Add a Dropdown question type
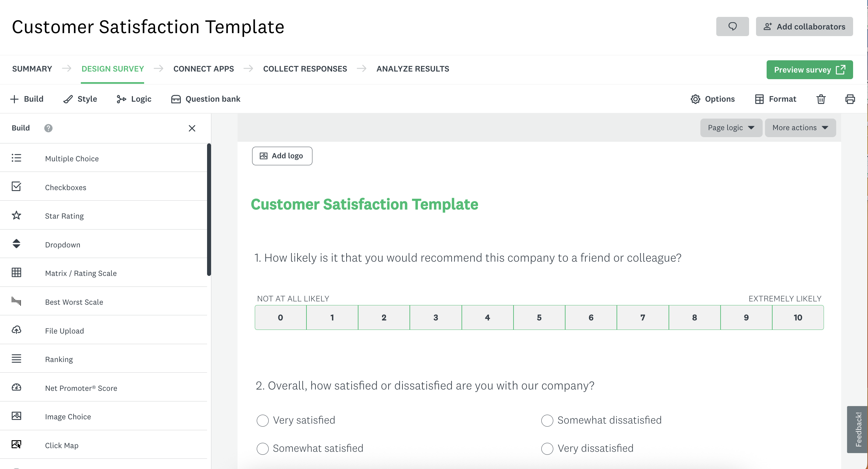 [x=62, y=244]
